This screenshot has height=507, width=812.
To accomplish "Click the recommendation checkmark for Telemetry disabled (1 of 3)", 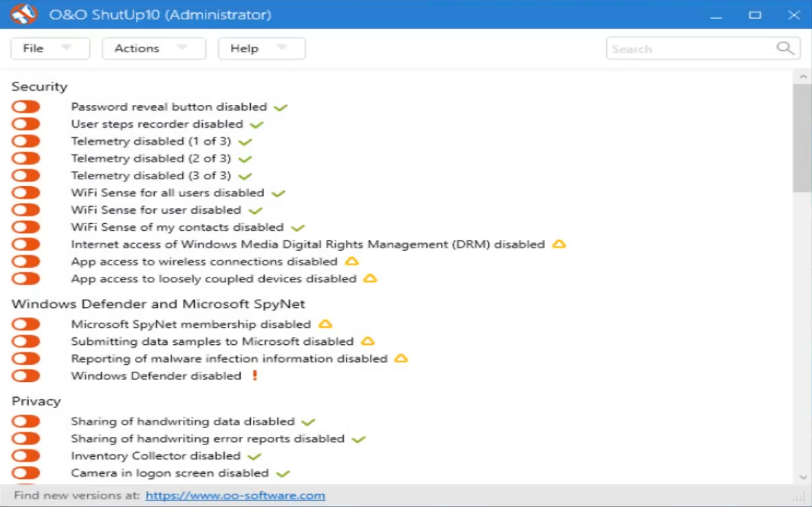I will pos(245,142).
